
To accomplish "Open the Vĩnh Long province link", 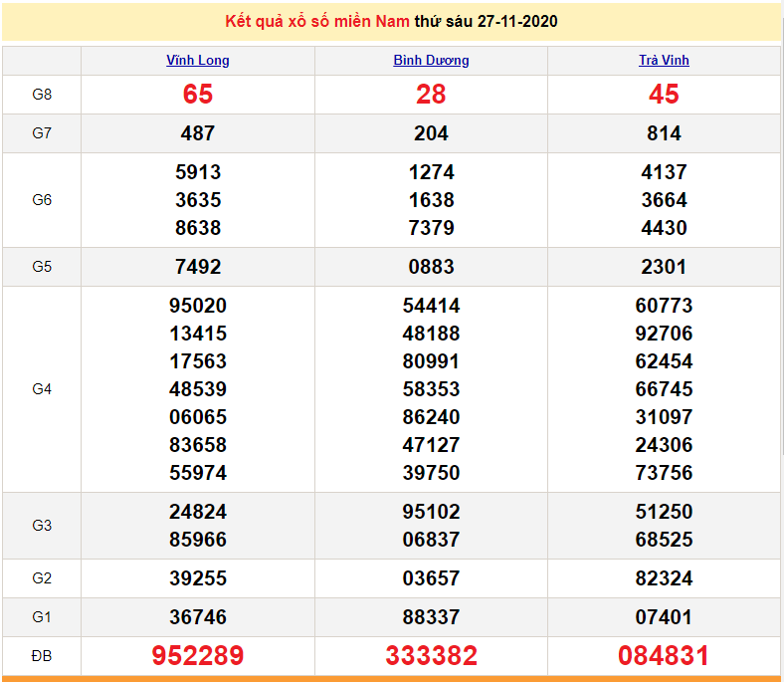I will (x=197, y=60).
